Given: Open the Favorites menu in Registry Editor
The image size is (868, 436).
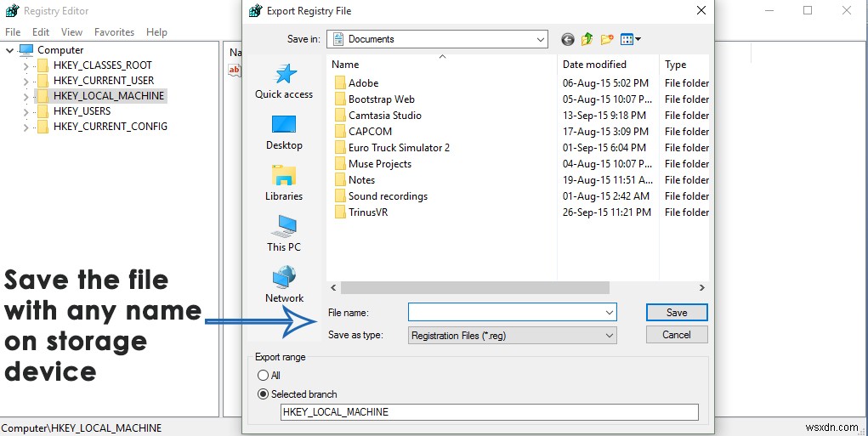Looking at the screenshot, I should coord(114,32).
